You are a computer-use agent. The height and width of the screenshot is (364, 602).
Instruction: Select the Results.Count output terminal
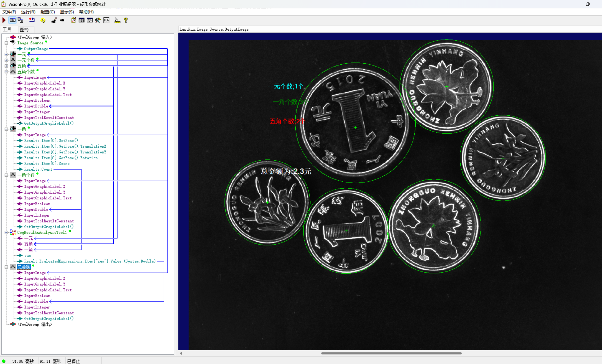pyautogui.click(x=38, y=169)
